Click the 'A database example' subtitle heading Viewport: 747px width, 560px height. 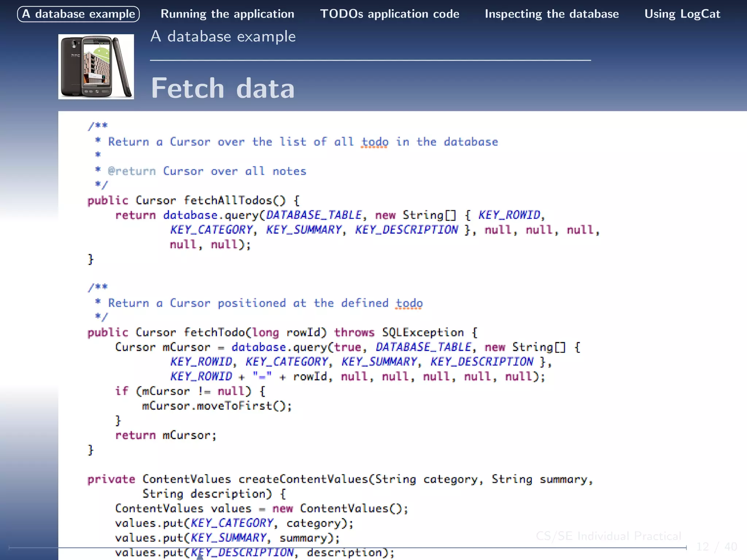coord(223,36)
